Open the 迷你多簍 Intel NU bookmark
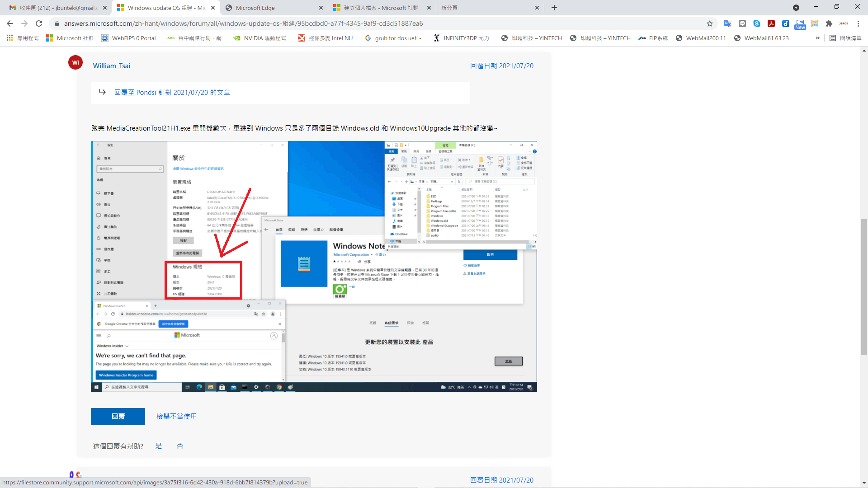 [328, 38]
